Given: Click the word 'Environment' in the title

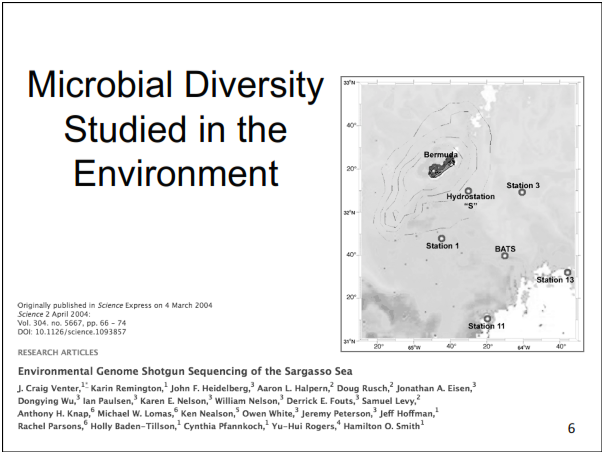Looking at the screenshot, I should click(x=175, y=172).
